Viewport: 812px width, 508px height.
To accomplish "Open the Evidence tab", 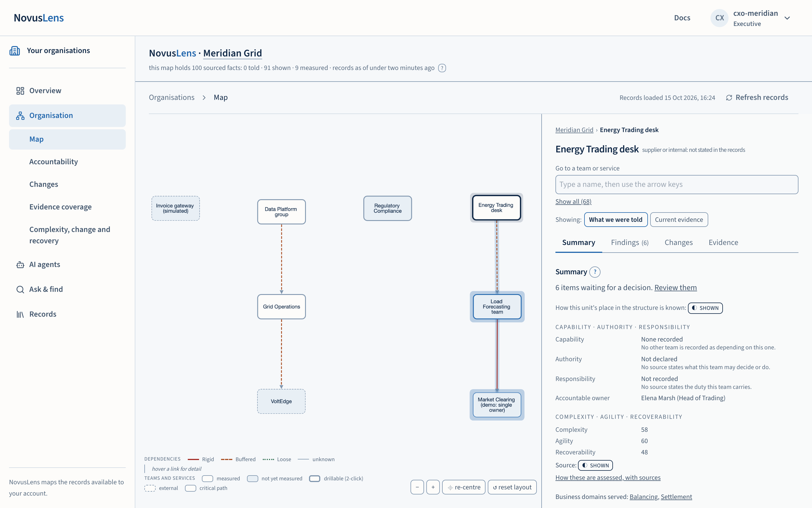I will click(723, 242).
